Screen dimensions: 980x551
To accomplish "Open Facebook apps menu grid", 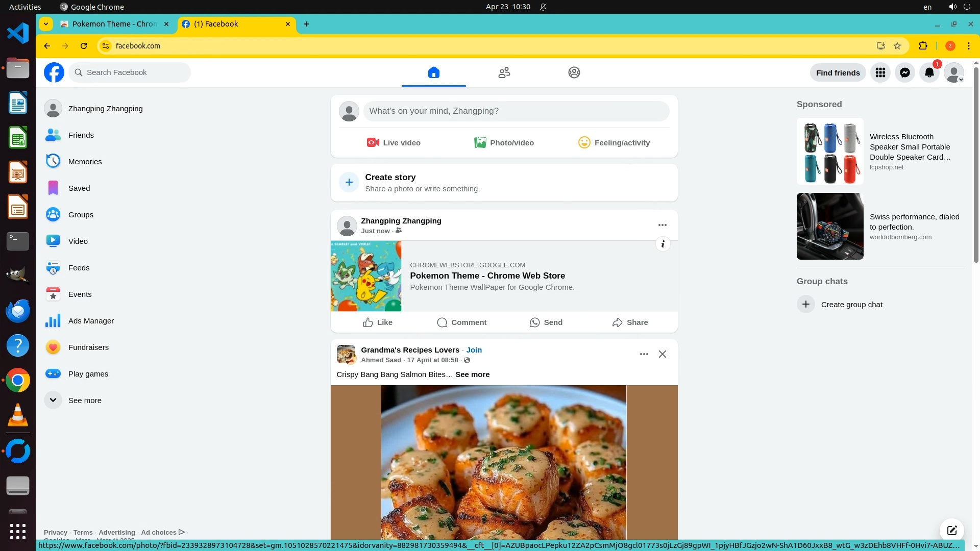I will coord(880,72).
